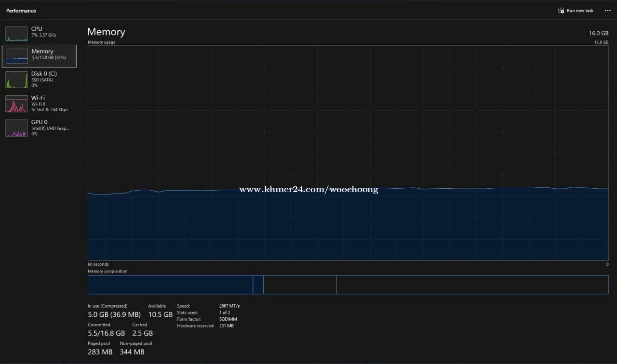Click the 5.0 GB (36.9 MB) in-use value
This screenshot has width=617, height=364.
[114, 314]
